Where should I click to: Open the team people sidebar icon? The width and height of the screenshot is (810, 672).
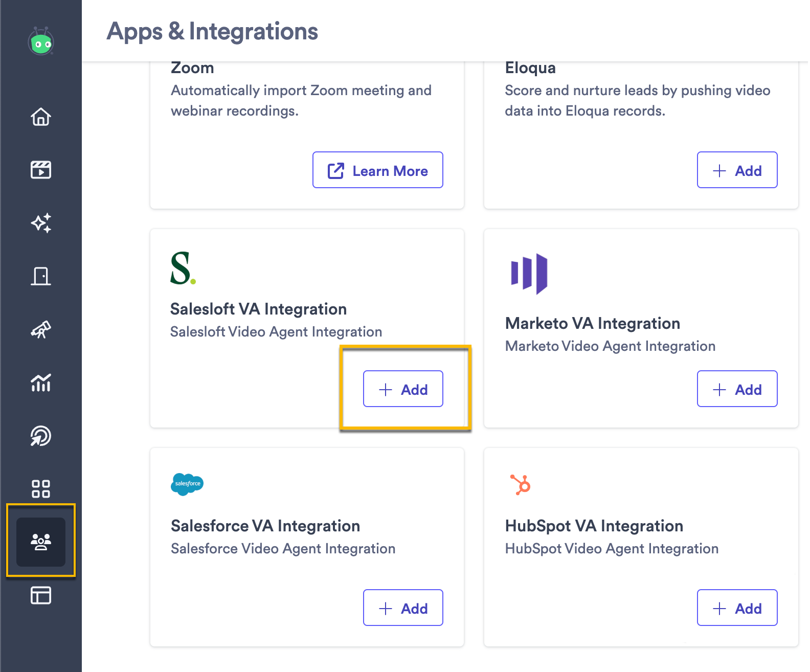coord(41,542)
